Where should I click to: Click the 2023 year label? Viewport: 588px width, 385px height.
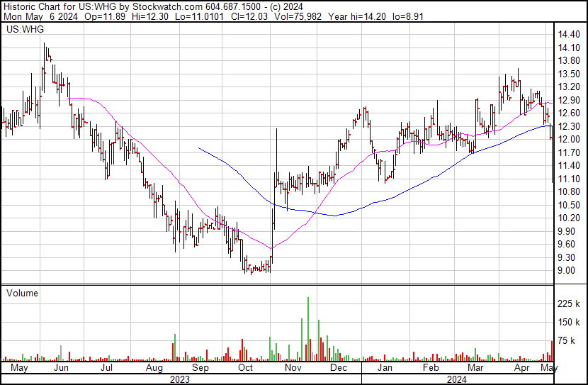click(180, 379)
